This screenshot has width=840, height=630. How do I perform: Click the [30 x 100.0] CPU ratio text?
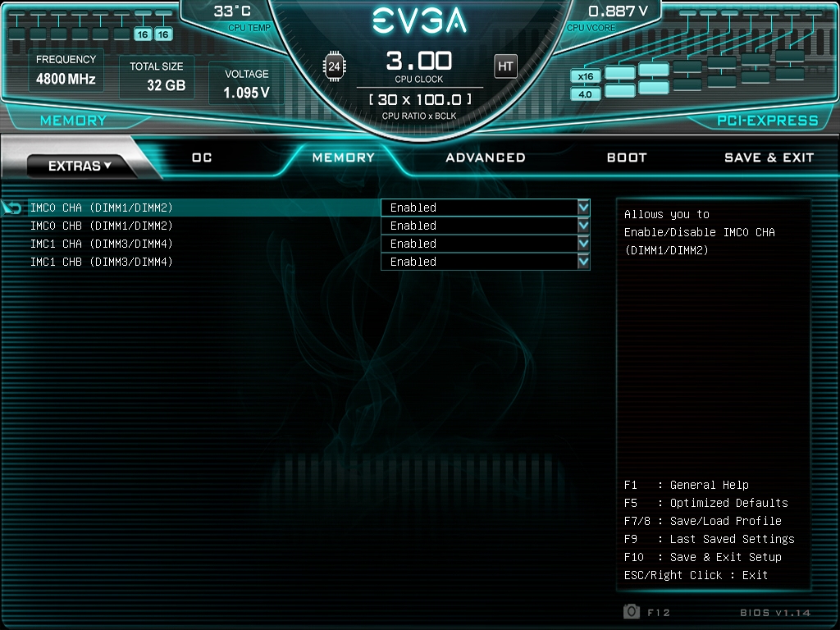tap(420, 99)
